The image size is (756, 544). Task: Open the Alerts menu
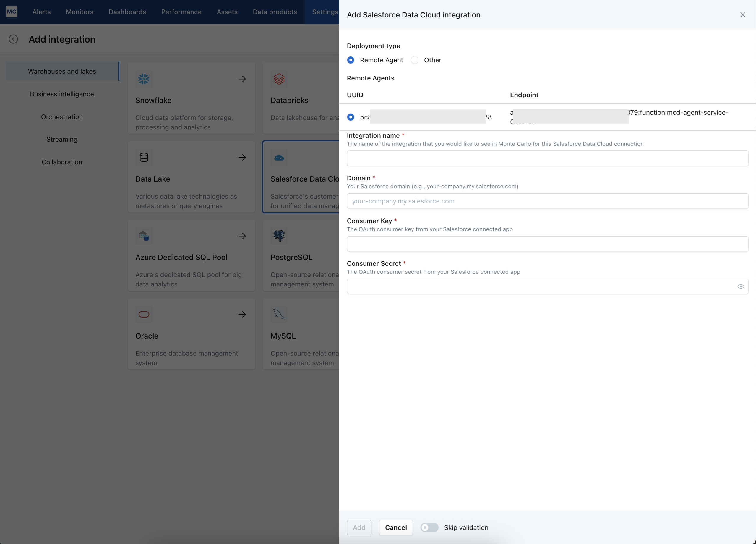click(42, 12)
